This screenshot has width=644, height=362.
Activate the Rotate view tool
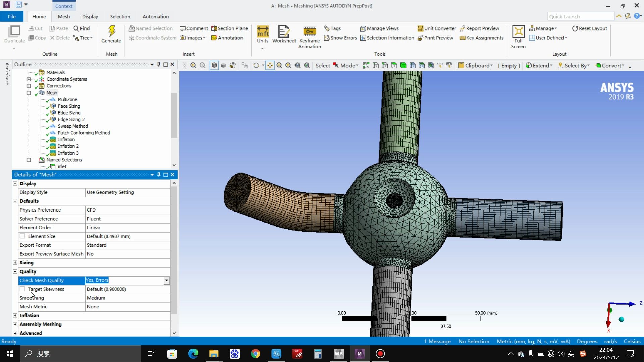[x=256, y=65]
